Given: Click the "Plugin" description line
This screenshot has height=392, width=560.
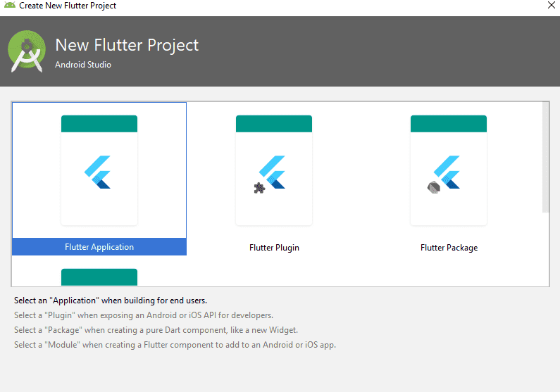Looking at the screenshot, I should coord(144,315).
